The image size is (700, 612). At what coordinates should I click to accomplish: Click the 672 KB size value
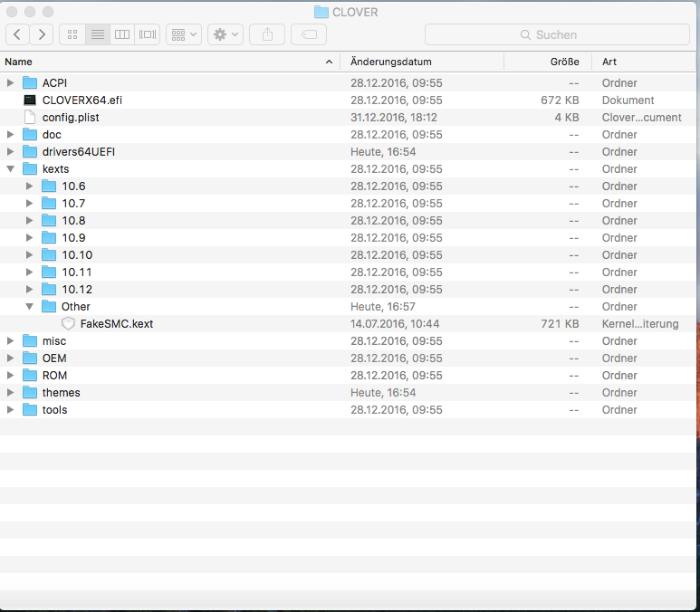[x=560, y=100]
